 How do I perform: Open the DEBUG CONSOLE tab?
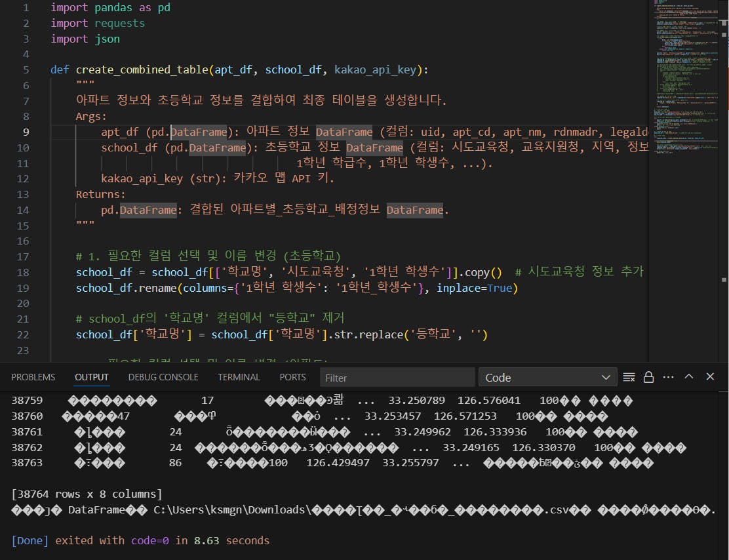(163, 377)
